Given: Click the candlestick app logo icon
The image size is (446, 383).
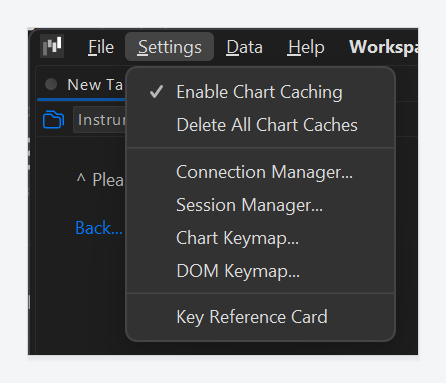Looking at the screenshot, I should coord(52,46).
